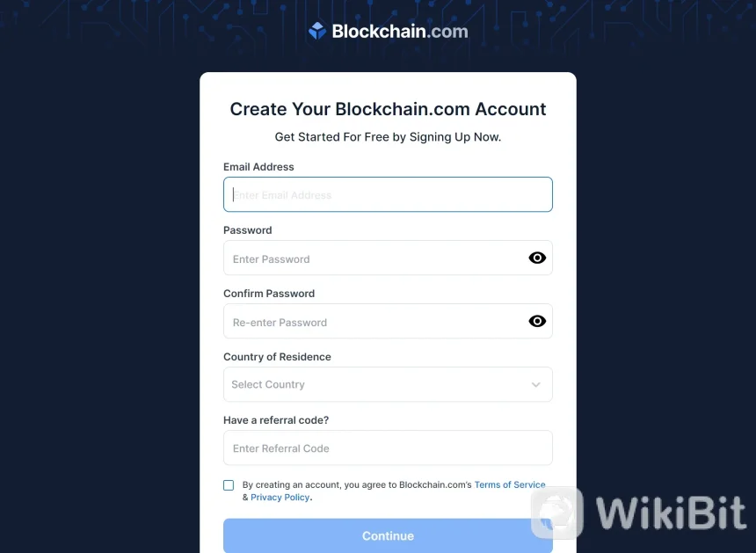Screen dimensions: 756x553
Task: Open the Privacy Policy link
Action: point(280,498)
